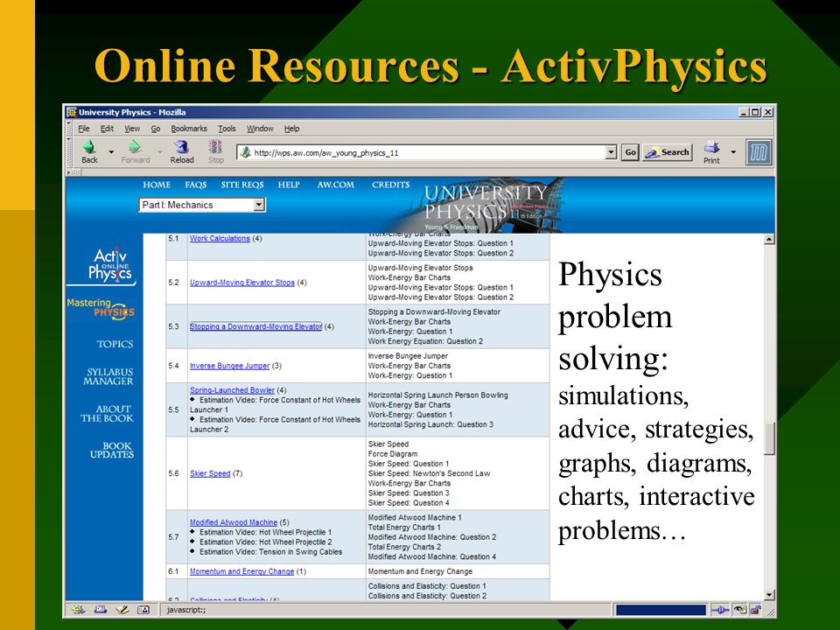
Task: Click the FAQS site navigation link
Action: pyautogui.click(x=195, y=185)
